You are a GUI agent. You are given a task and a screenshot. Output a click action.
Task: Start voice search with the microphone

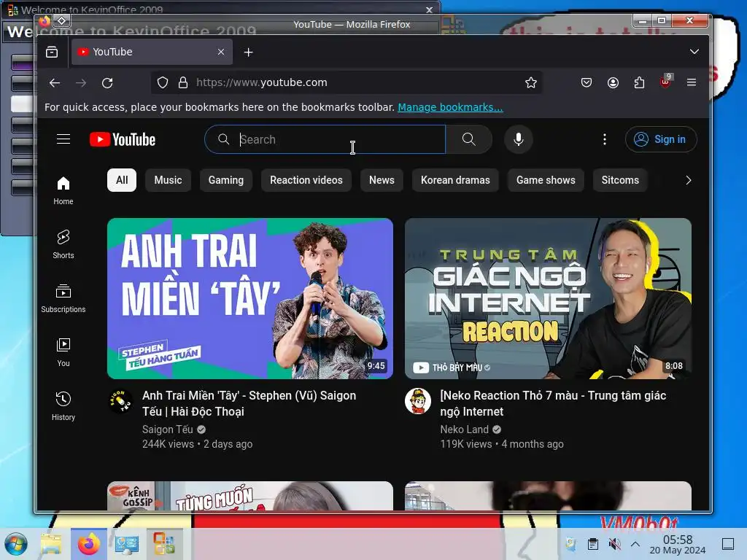click(519, 139)
